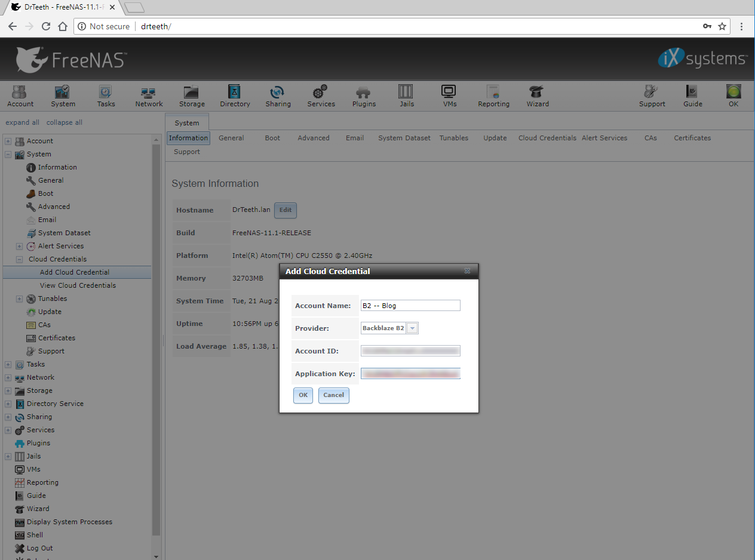
Task: Cancel the Add Cloud Credential dialog
Action: tap(333, 395)
